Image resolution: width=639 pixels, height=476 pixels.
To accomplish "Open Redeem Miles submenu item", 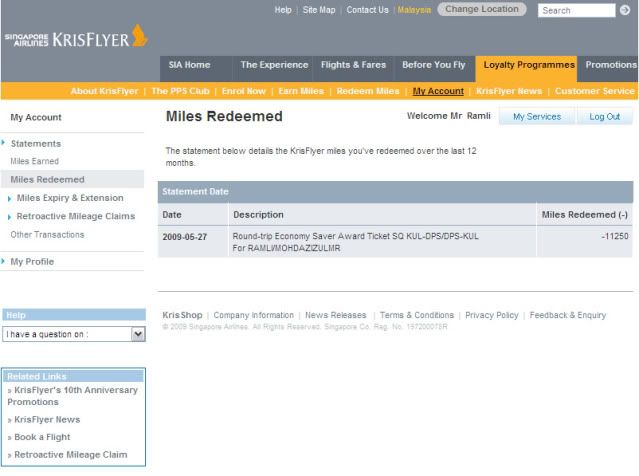I will [x=368, y=91].
